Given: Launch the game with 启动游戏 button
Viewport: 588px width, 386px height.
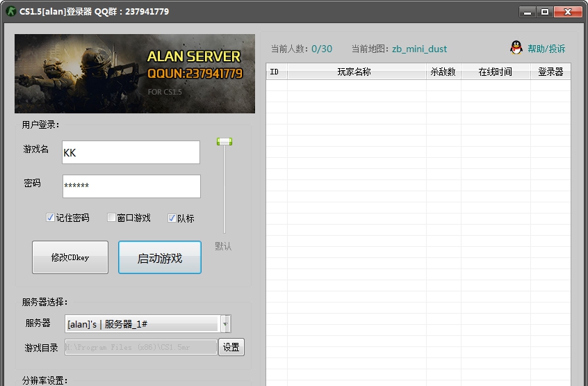Looking at the screenshot, I should tap(160, 257).
